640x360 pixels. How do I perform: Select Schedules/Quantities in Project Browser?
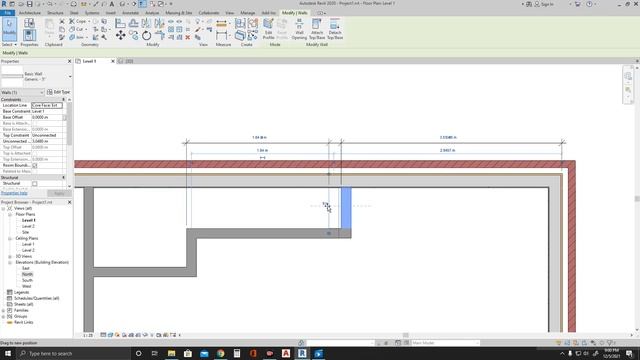tap(37, 298)
